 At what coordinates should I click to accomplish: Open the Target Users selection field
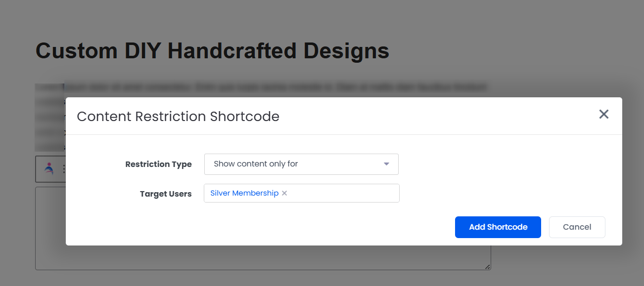coord(302,193)
